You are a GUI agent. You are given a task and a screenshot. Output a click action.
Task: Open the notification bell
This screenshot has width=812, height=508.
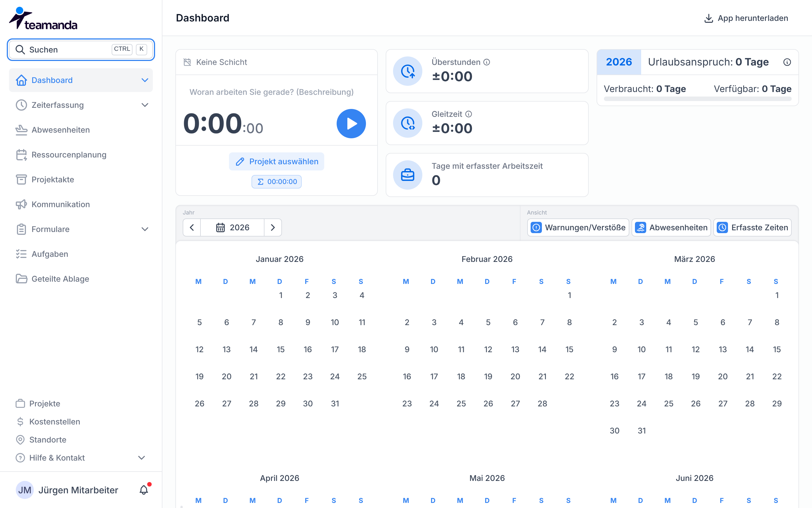pyautogui.click(x=144, y=490)
